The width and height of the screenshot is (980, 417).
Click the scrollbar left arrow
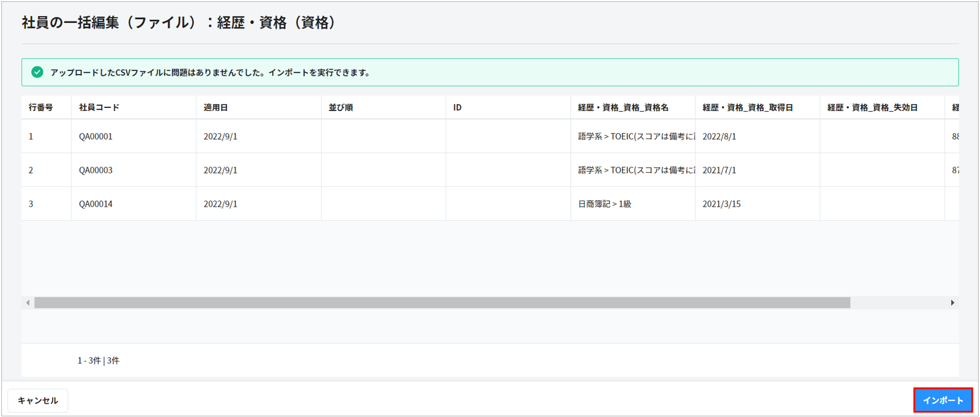28,303
